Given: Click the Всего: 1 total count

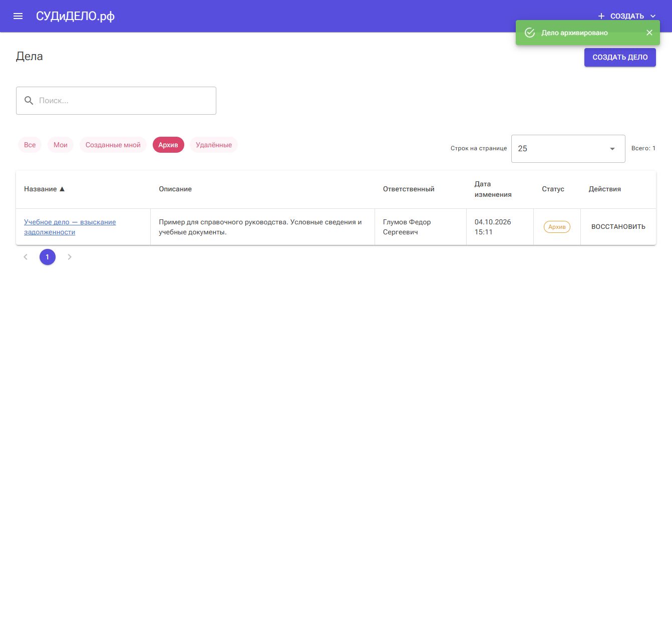Looking at the screenshot, I should point(643,148).
